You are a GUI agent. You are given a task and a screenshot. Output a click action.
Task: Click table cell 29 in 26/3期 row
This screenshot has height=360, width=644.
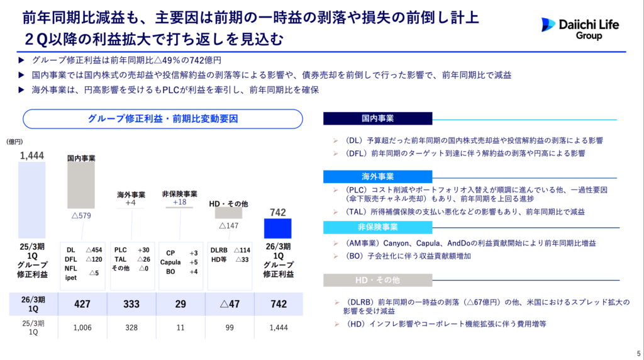pos(180,304)
